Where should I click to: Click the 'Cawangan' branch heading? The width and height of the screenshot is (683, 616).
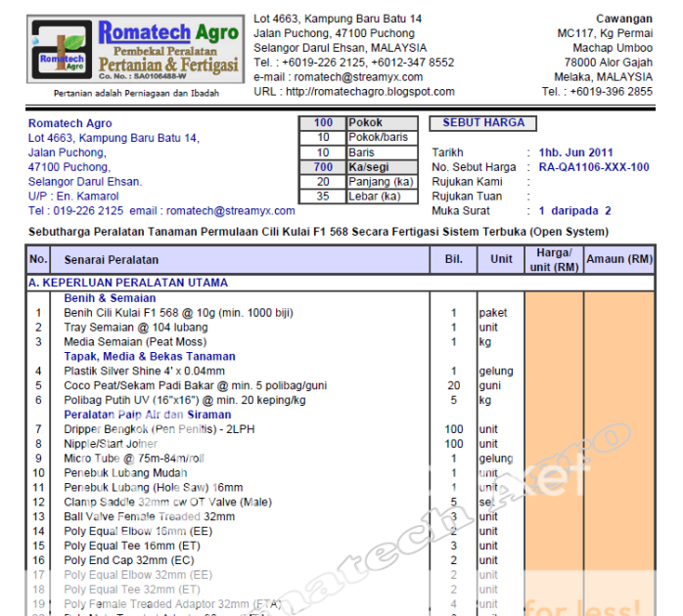(x=623, y=19)
